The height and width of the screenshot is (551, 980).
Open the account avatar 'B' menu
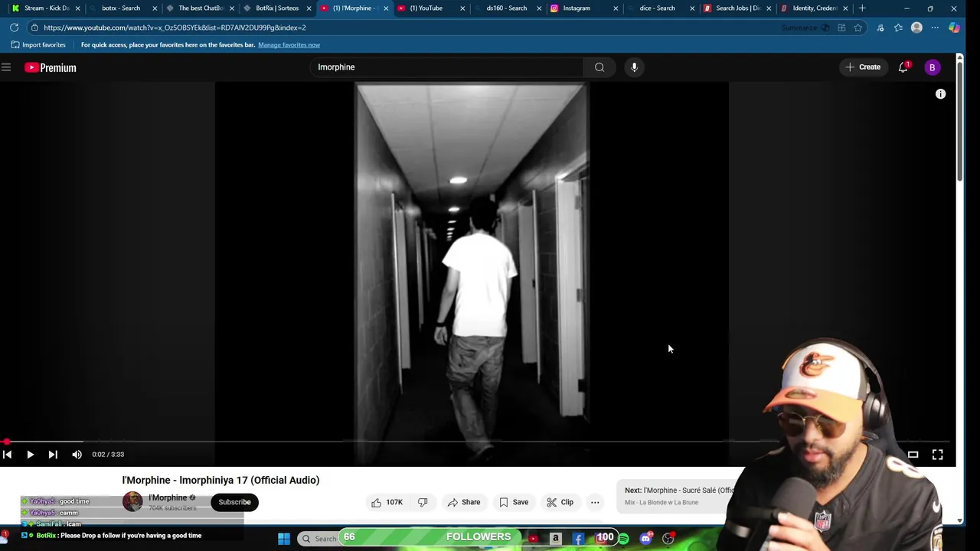pyautogui.click(x=932, y=67)
